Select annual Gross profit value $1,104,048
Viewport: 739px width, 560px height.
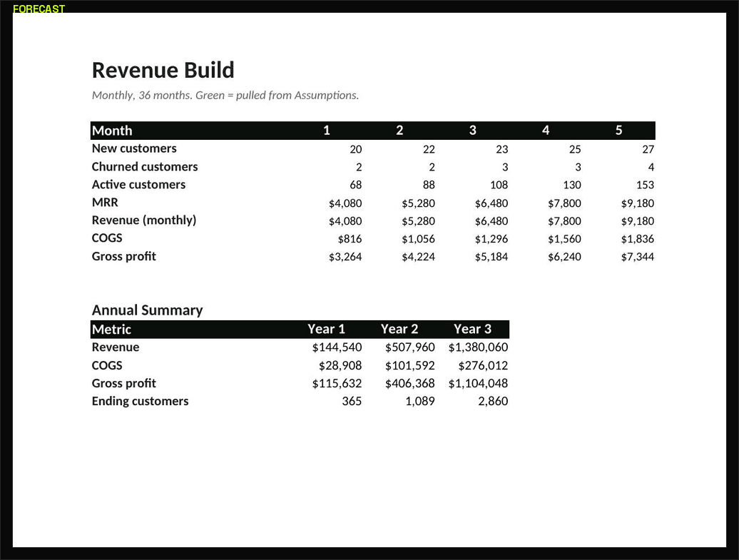click(479, 384)
